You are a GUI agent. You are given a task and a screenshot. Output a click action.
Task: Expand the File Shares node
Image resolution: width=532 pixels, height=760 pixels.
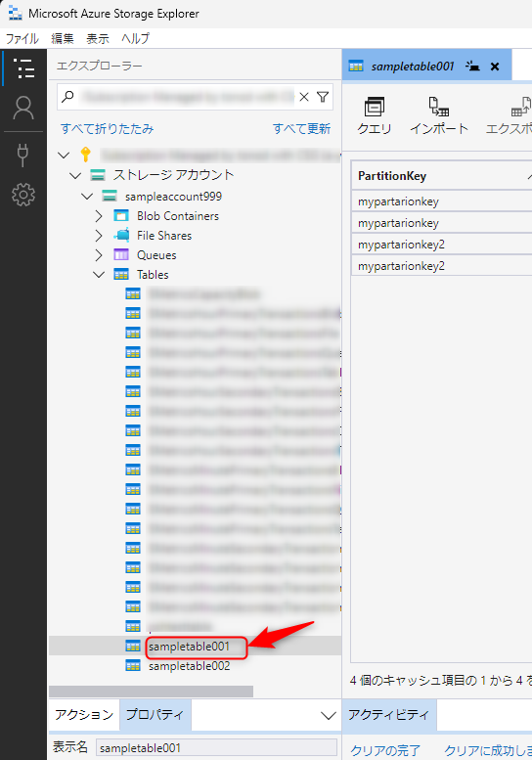[x=99, y=236]
